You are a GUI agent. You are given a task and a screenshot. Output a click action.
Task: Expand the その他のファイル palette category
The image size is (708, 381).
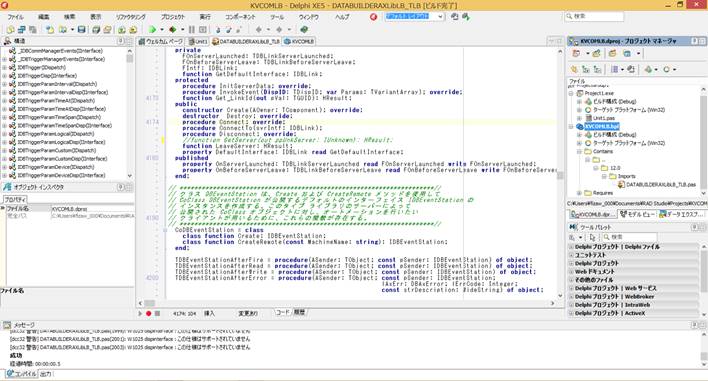click(571, 280)
